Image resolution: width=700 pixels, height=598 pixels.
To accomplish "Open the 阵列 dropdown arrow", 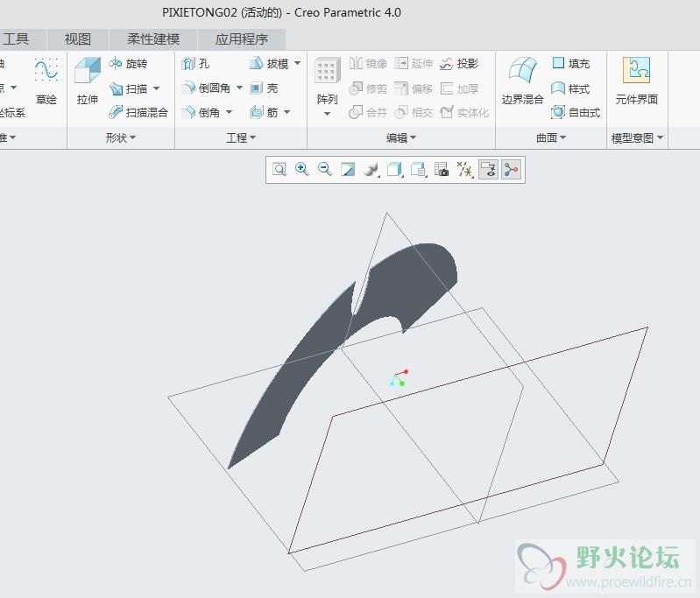I will [328, 114].
